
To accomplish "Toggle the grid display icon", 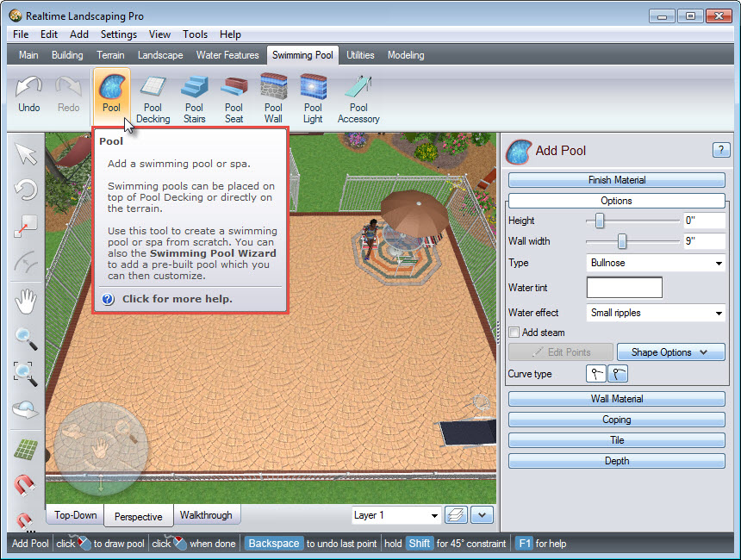I will click(x=26, y=449).
